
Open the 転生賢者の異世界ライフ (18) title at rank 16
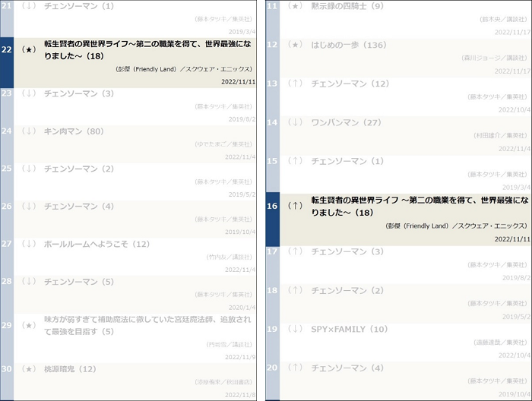coord(420,207)
